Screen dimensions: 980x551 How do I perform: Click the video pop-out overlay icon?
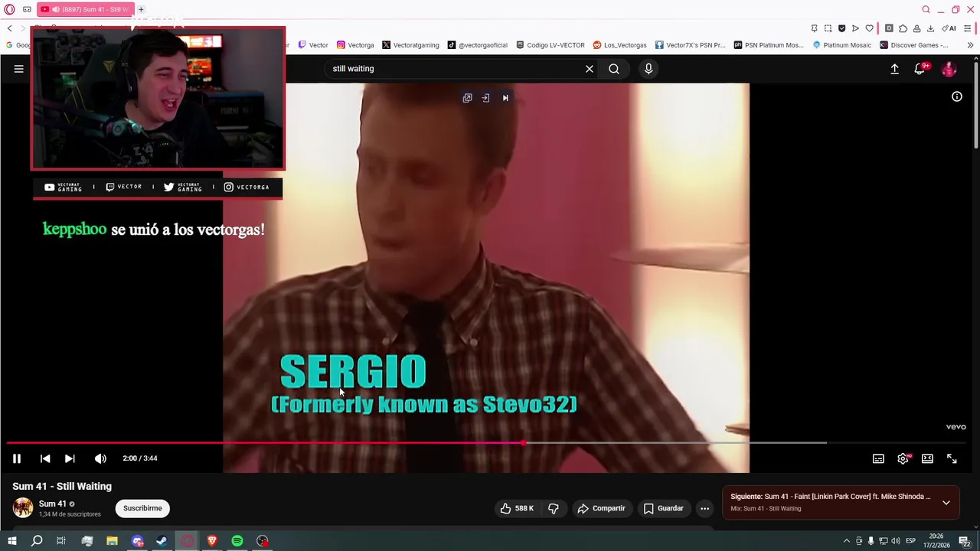click(x=467, y=98)
